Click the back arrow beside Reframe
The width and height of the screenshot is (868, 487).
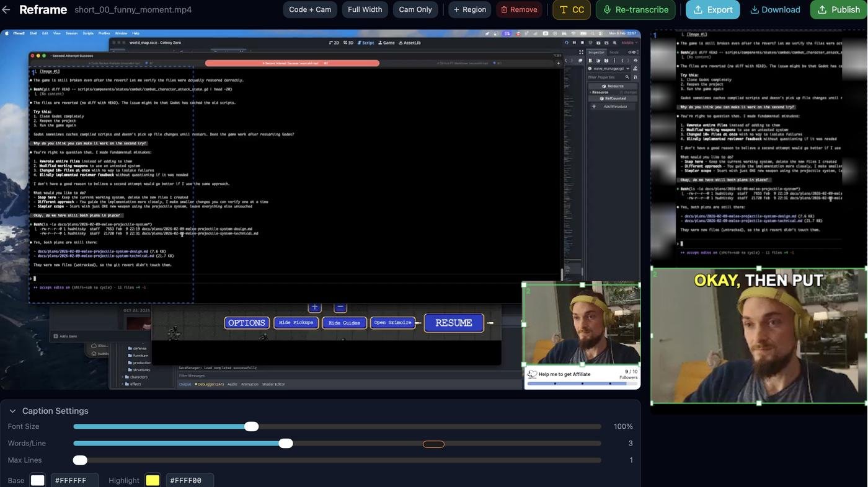pyautogui.click(x=6, y=10)
